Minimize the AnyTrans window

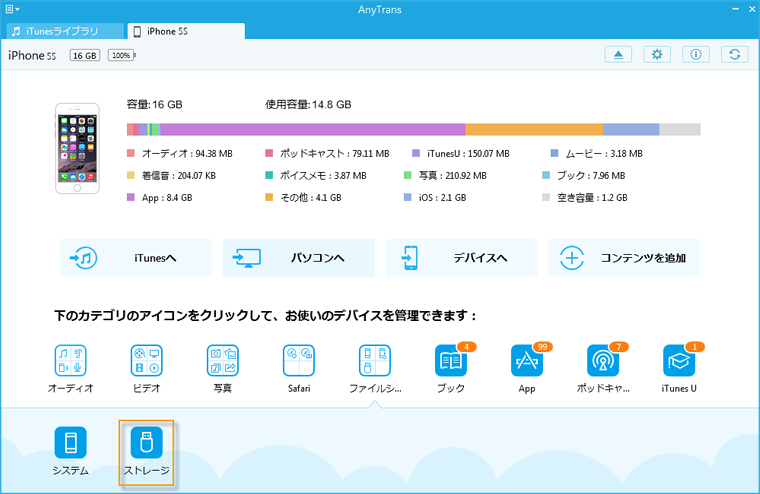point(735,9)
